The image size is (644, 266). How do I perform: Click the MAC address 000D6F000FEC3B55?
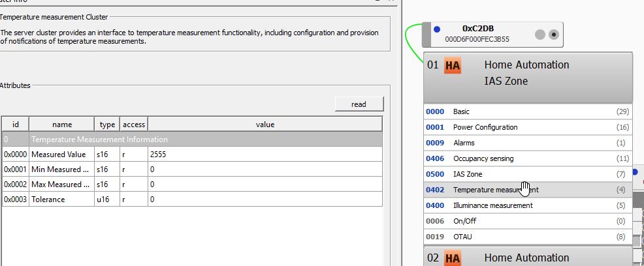477,39
